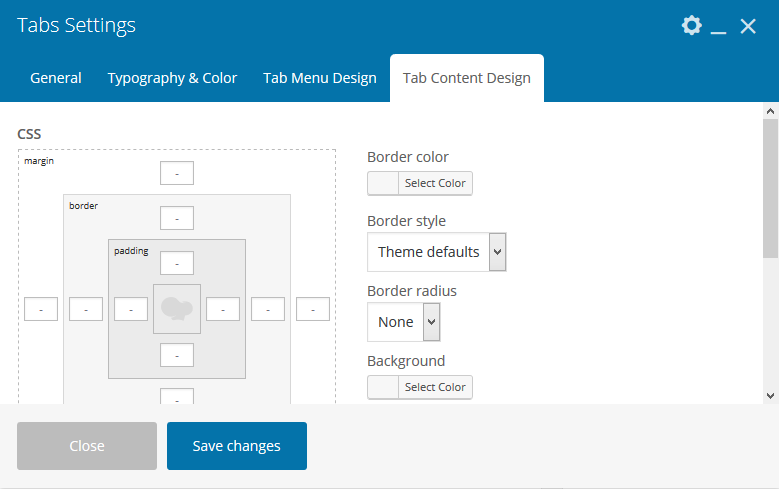
Task: Click the padding top input field
Action: 177,263
